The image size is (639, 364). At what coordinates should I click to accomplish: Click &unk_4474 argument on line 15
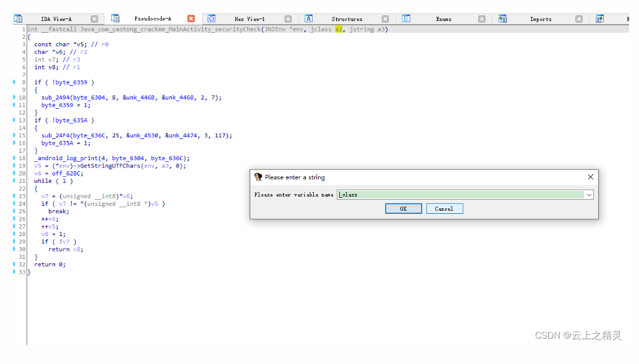pyautogui.click(x=181, y=135)
